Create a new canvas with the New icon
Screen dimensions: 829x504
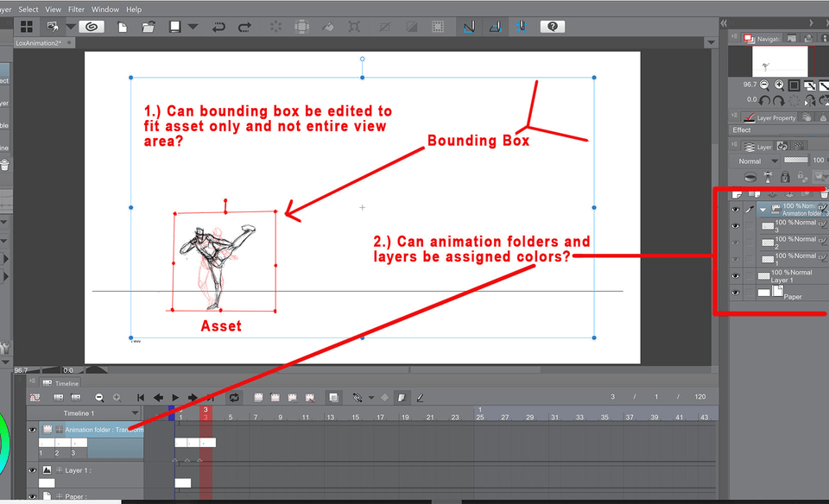(x=123, y=27)
